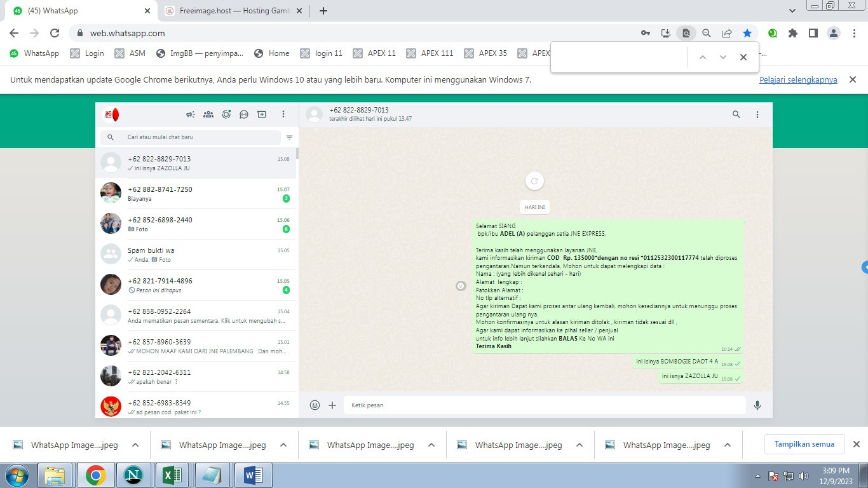The image size is (868, 488).
Task: Open Chrome three-dot menu
Action: tap(855, 33)
